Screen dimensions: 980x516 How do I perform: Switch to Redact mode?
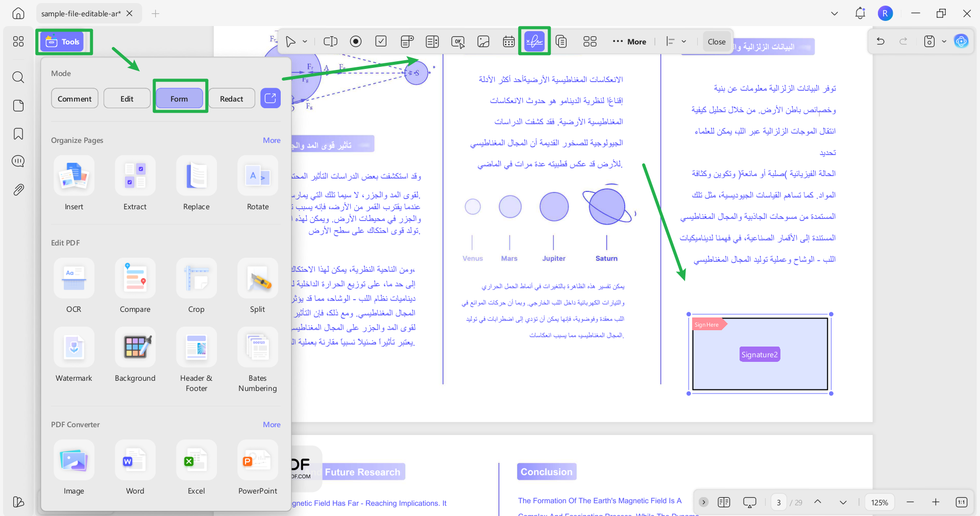(x=232, y=99)
